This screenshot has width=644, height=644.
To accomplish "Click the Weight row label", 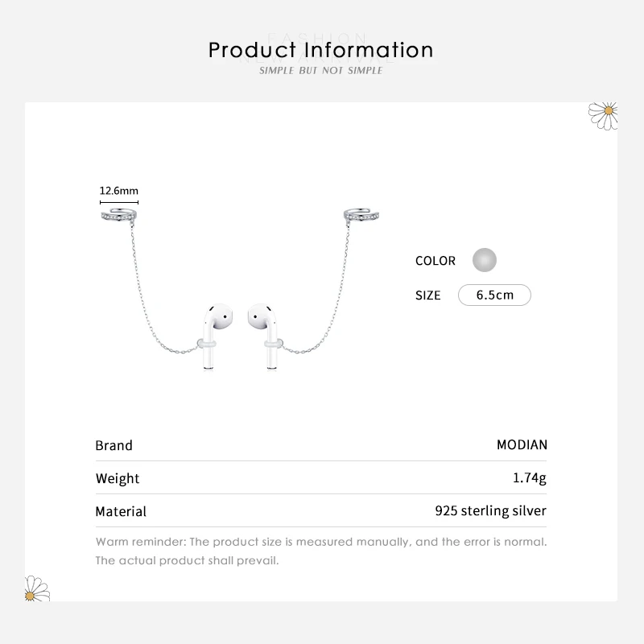I will pyautogui.click(x=118, y=478).
